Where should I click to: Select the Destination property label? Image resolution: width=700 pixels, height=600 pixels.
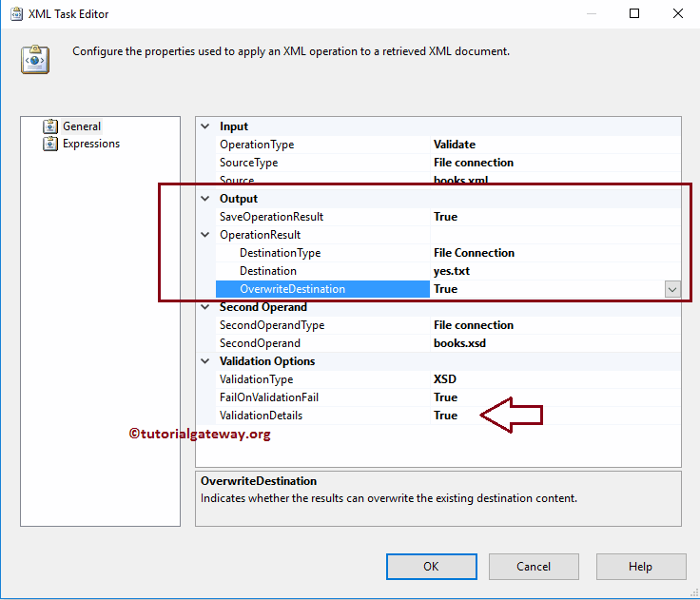(x=268, y=271)
